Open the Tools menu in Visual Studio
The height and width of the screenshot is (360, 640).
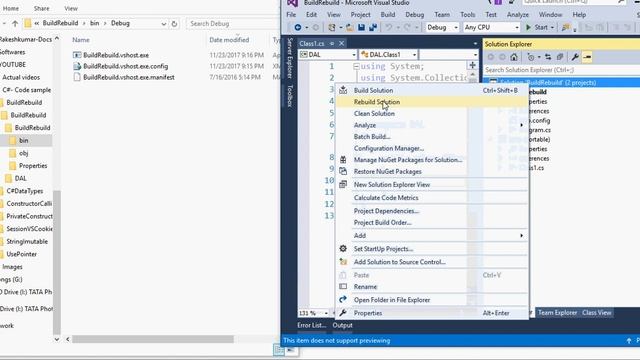point(467,15)
